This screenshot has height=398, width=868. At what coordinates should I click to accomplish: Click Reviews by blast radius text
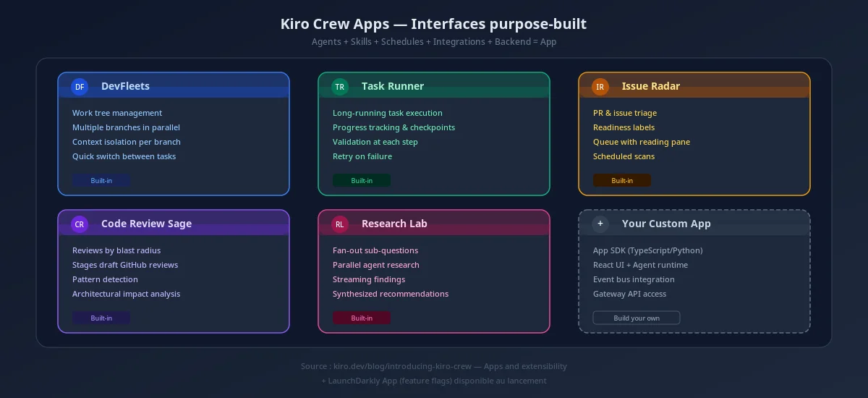point(116,250)
